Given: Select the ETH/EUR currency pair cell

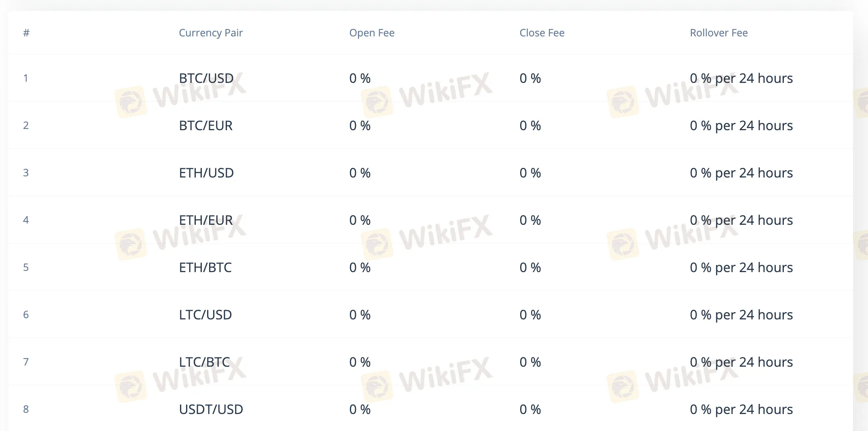Looking at the screenshot, I should click(206, 220).
